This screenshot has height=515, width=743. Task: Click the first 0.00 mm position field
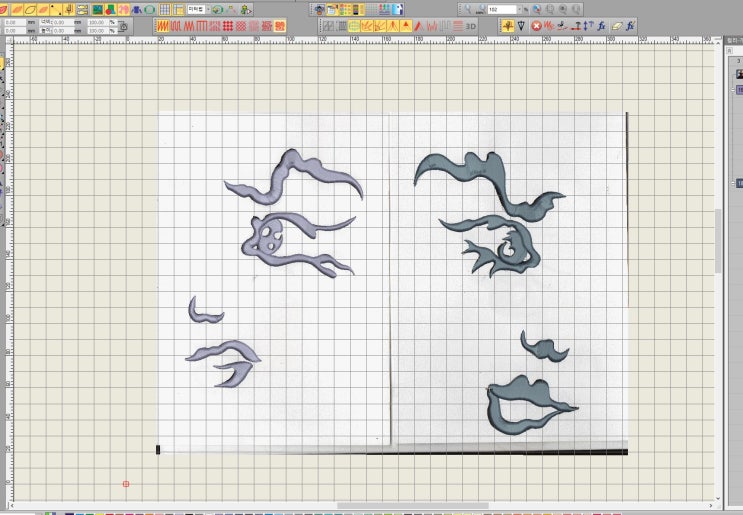[15, 22]
